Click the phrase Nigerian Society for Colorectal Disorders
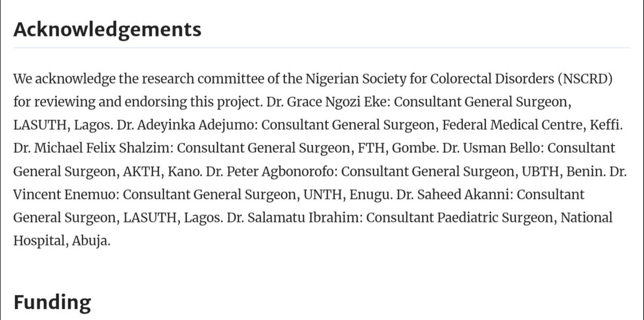644x320 pixels. point(430,79)
